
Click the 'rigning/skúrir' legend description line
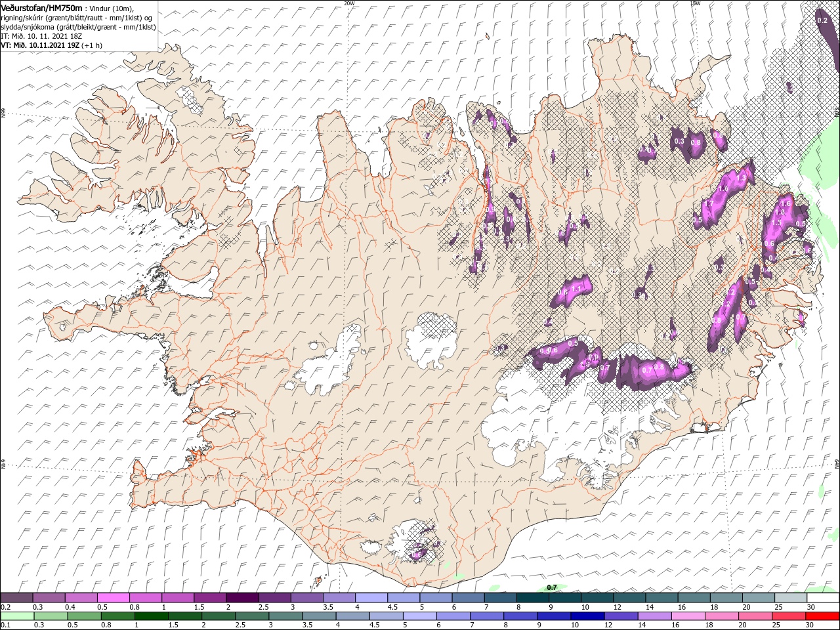tap(77, 18)
